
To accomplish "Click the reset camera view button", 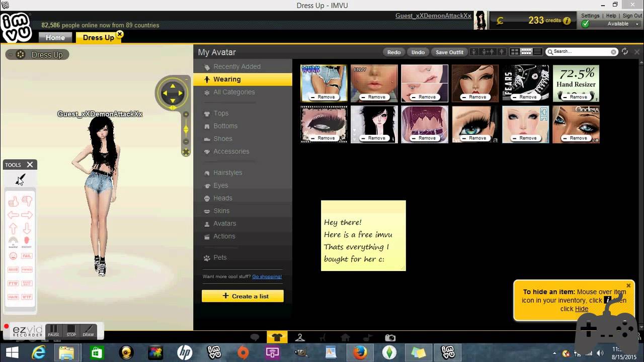I will (x=186, y=152).
